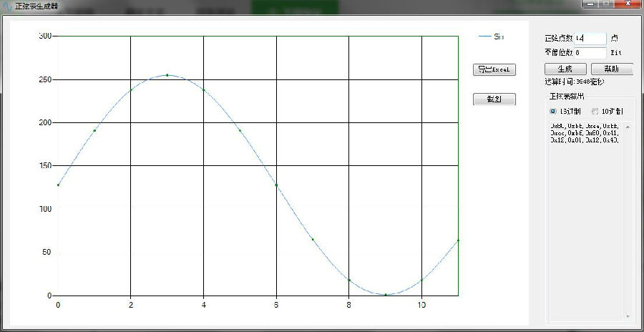Click the Sin legend entry
This screenshot has width=644, height=332.
[x=492, y=37]
